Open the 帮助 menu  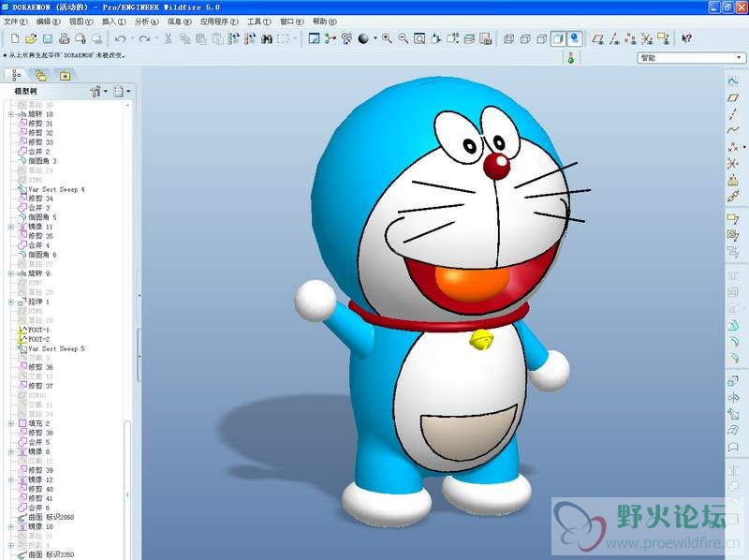pyautogui.click(x=324, y=22)
